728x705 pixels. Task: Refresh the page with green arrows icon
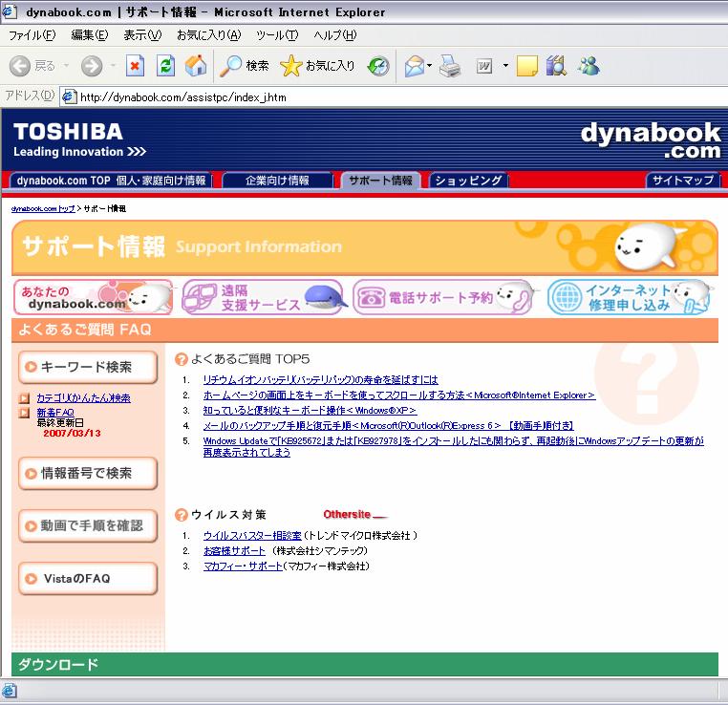click(x=165, y=66)
